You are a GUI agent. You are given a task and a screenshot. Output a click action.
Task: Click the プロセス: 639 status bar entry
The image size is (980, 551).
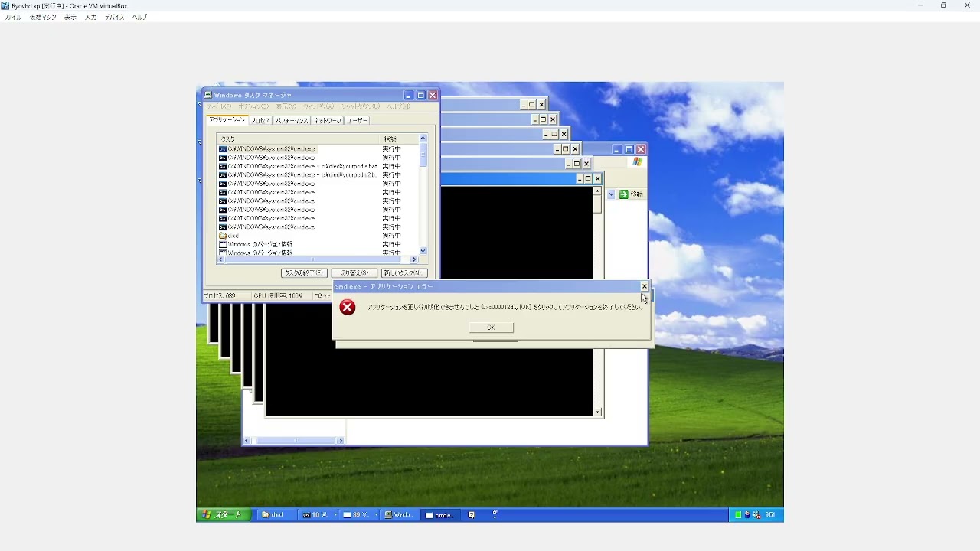point(225,296)
